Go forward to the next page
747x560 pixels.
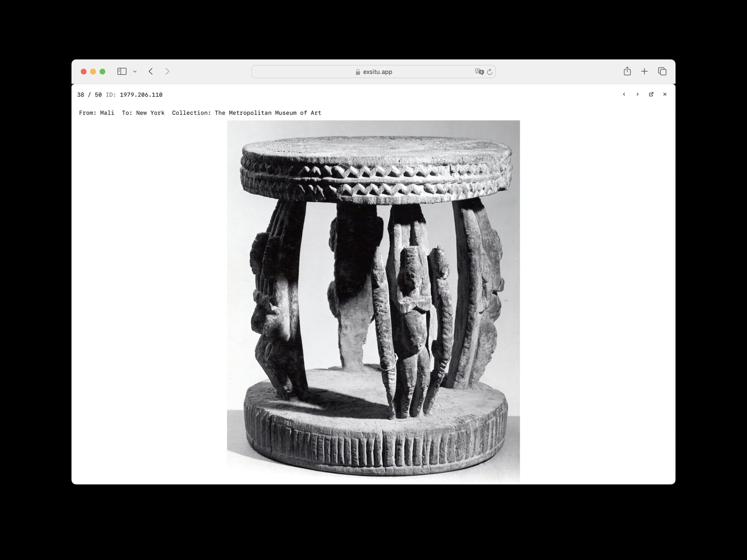167,71
